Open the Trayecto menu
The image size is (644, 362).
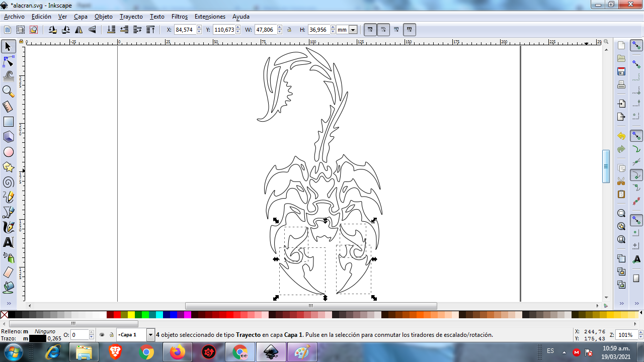tap(131, 17)
